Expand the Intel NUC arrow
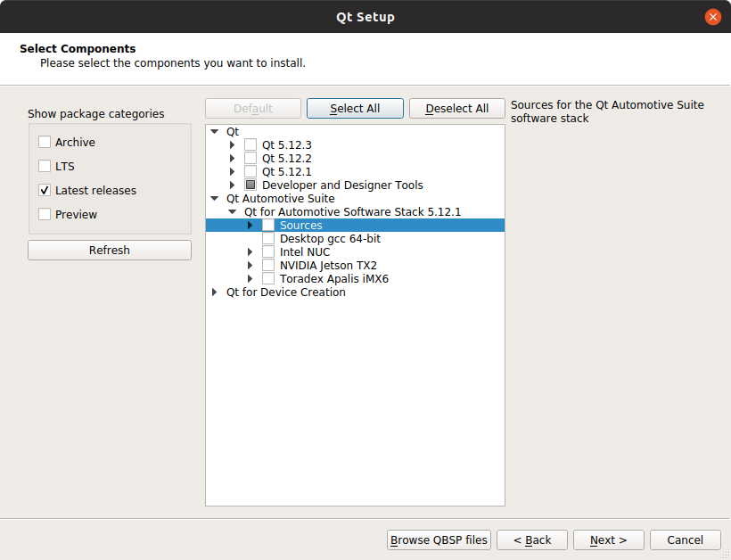 click(251, 251)
